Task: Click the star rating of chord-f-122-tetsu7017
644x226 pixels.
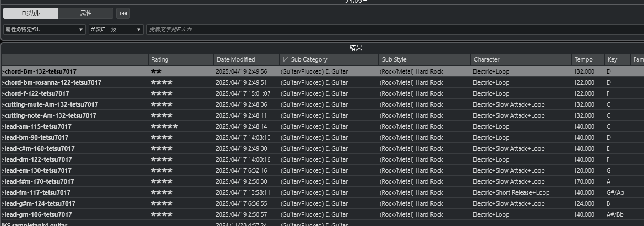Action: [162, 93]
